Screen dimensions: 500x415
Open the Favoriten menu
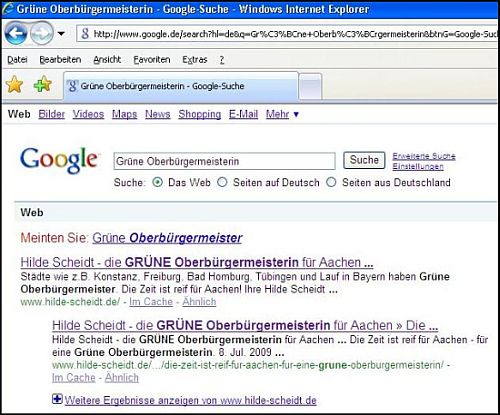pos(152,60)
